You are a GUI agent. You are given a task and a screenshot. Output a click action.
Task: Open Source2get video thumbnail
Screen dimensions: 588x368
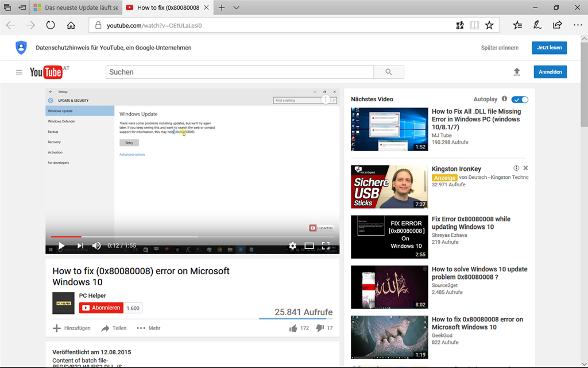pyautogui.click(x=389, y=287)
